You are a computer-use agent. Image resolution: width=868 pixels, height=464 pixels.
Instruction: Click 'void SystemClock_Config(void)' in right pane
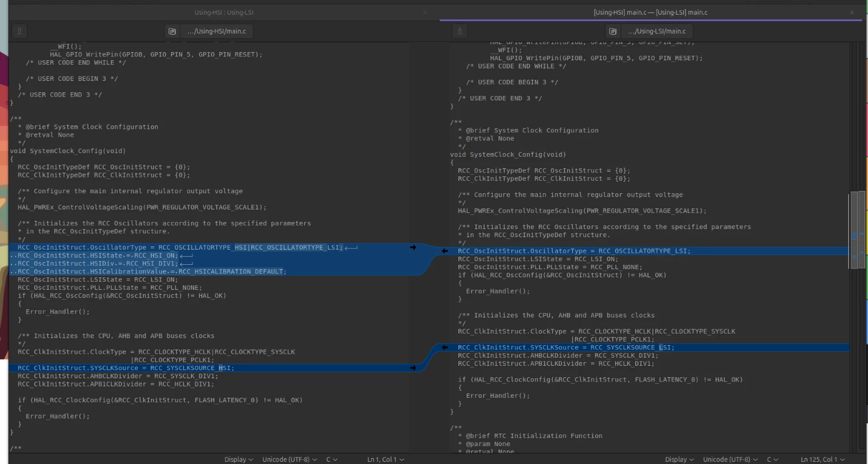[x=508, y=155]
